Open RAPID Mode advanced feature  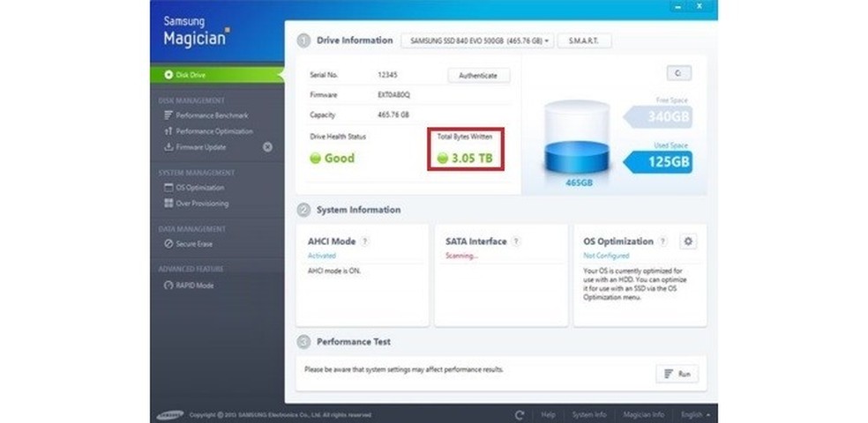189,286
